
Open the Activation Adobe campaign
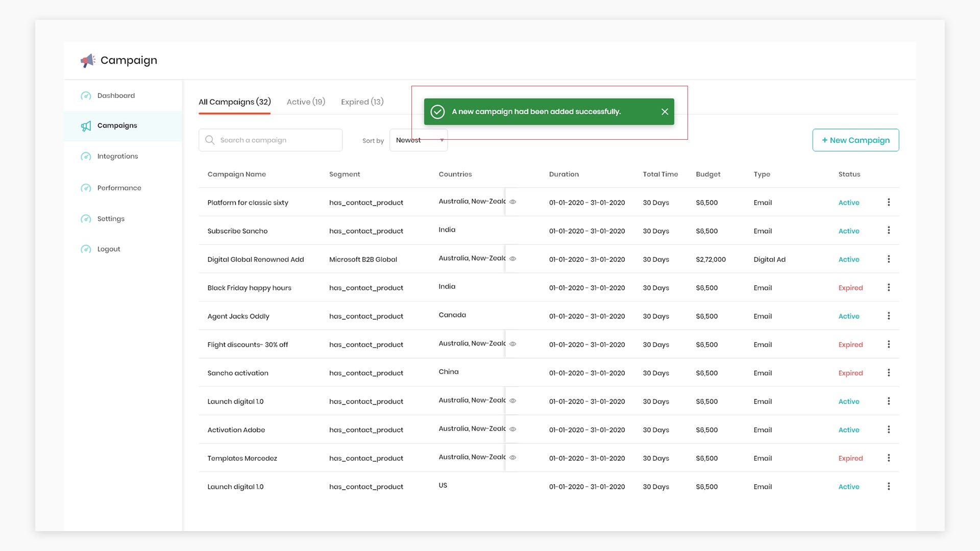point(236,430)
